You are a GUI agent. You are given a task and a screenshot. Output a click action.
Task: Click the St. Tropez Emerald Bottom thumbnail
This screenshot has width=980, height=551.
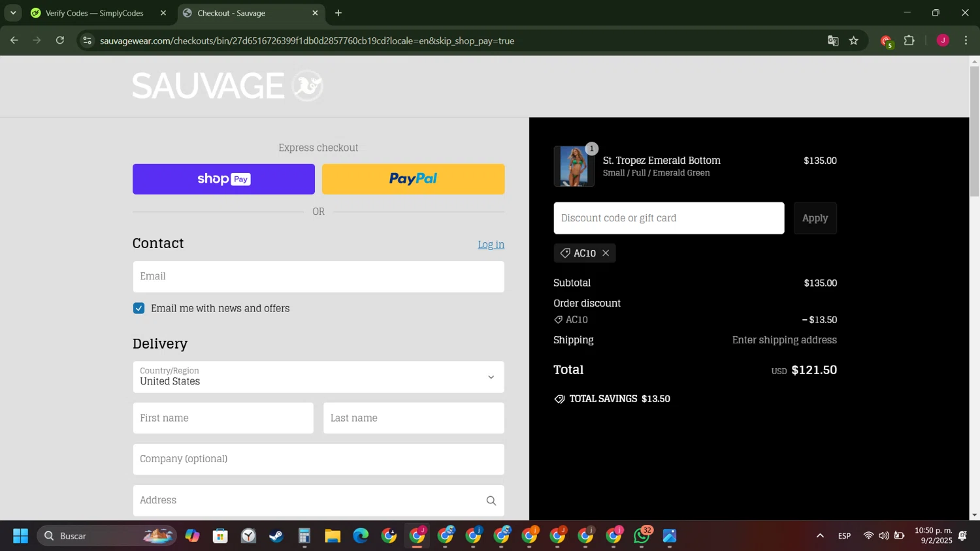pyautogui.click(x=574, y=166)
